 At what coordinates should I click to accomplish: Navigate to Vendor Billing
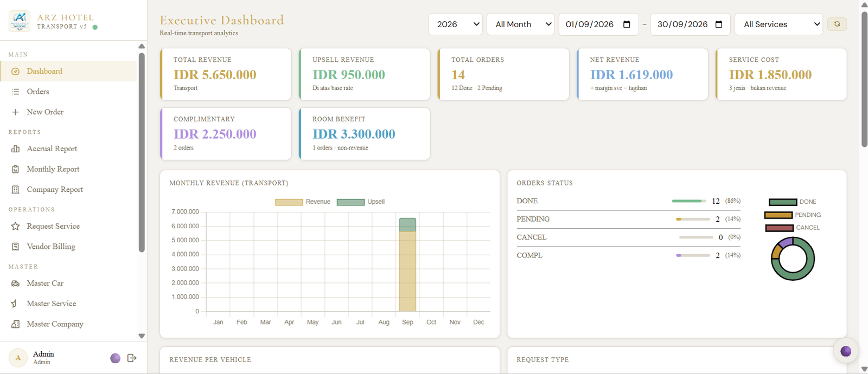click(68, 247)
